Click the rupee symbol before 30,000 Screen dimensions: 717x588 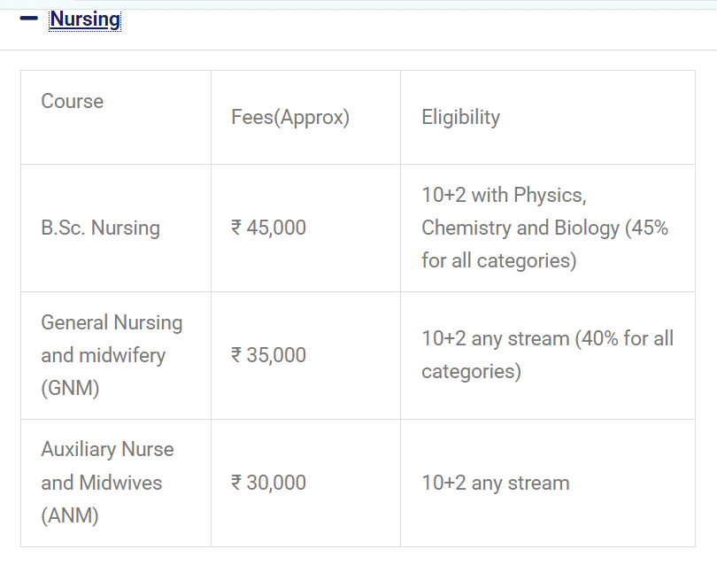pos(236,483)
